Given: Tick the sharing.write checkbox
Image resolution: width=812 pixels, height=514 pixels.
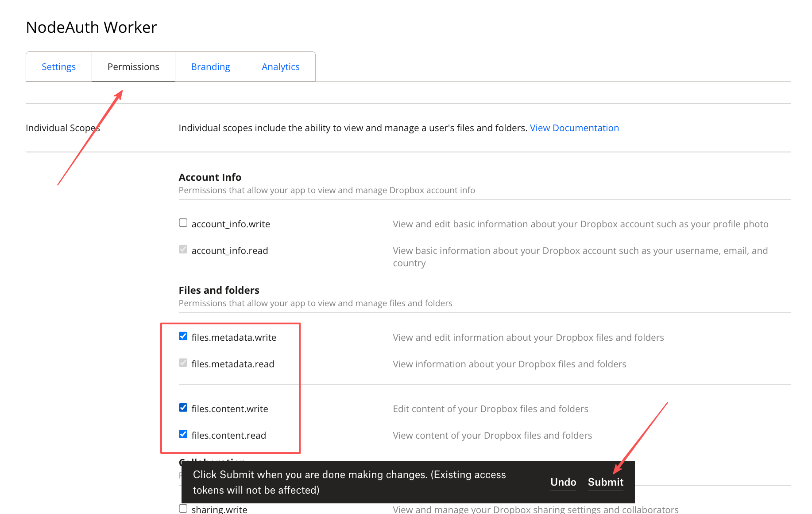Looking at the screenshot, I should (183, 508).
